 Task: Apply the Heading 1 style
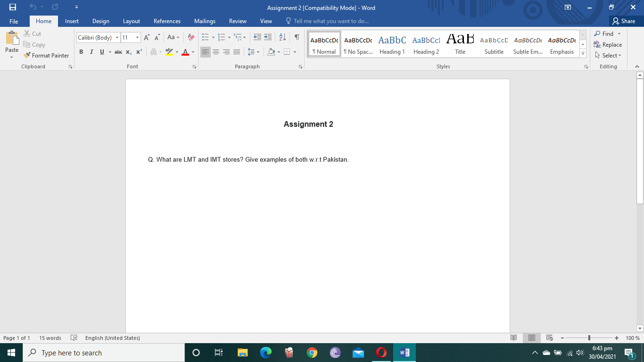pyautogui.click(x=392, y=44)
